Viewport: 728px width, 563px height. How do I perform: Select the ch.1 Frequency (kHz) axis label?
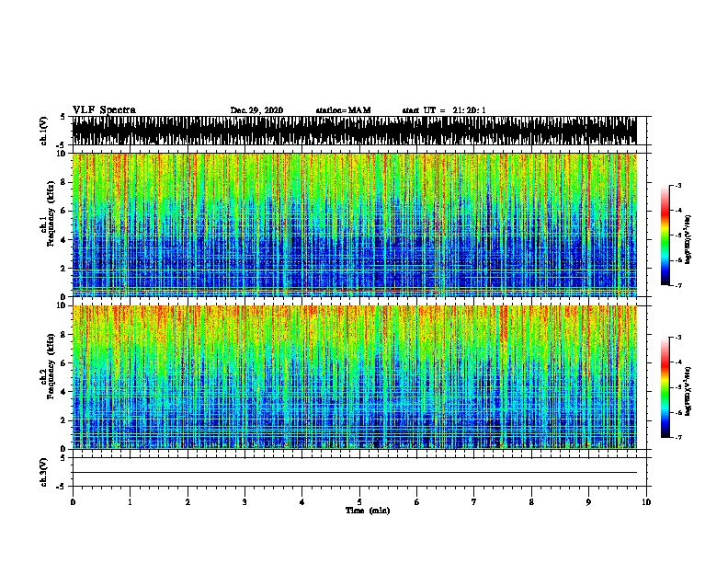coord(48,213)
